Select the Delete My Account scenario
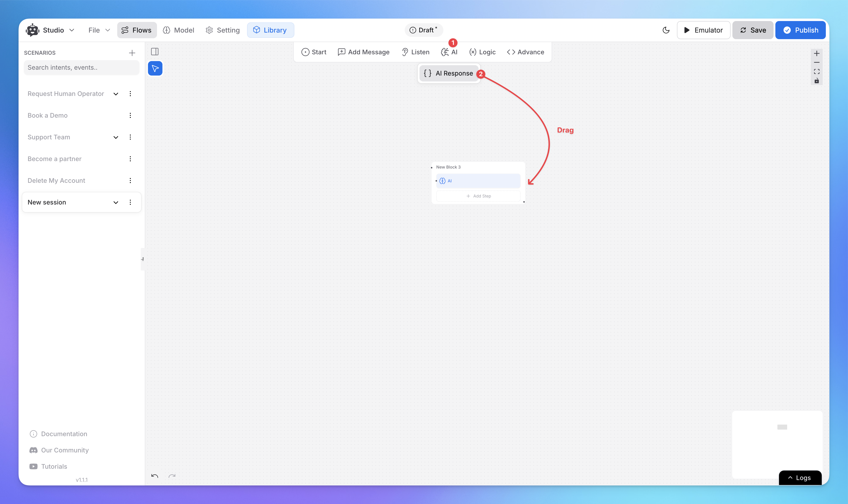The image size is (848, 504). [56, 181]
